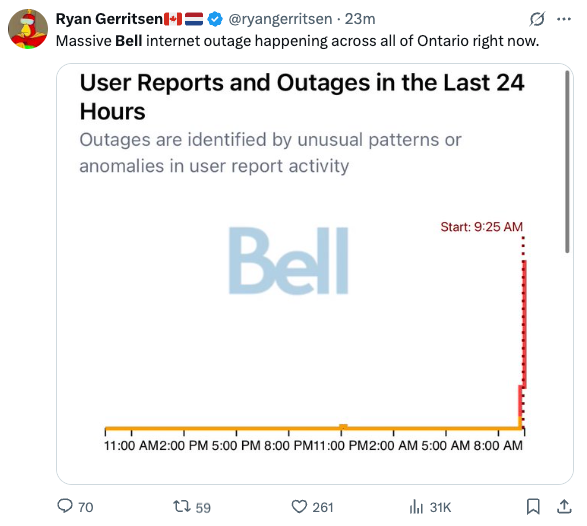Click the scrollbar inside the embedded image

click(567, 161)
